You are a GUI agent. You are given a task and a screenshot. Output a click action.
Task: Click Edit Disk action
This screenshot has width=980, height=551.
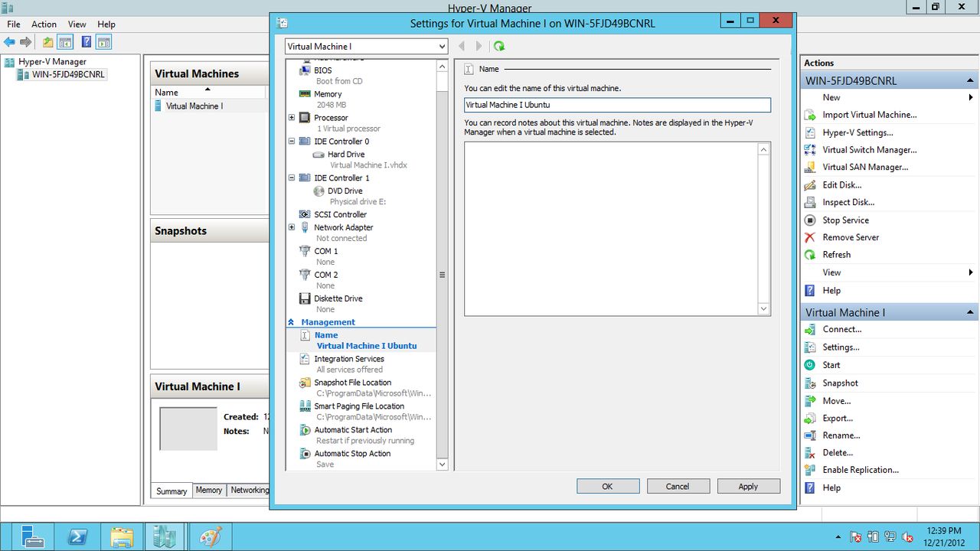pyautogui.click(x=842, y=185)
